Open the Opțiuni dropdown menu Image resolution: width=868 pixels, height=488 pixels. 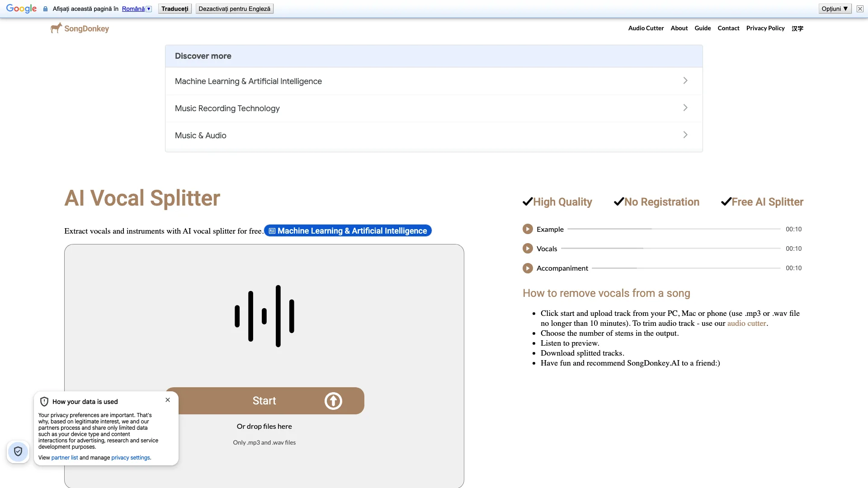point(835,9)
